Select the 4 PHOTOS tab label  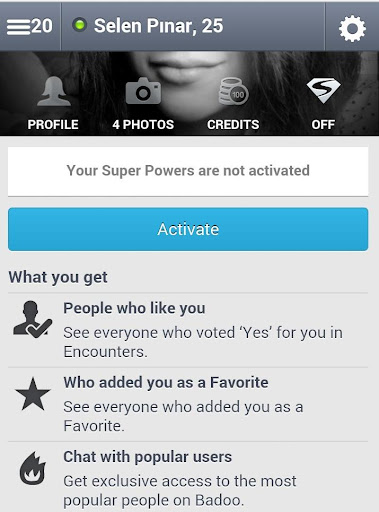click(x=143, y=125)
